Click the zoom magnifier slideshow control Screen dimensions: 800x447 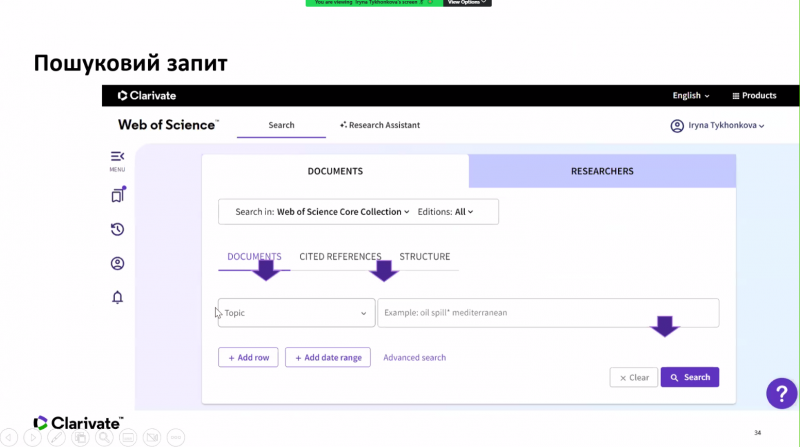pyautogui.click(x=104, y=437)
